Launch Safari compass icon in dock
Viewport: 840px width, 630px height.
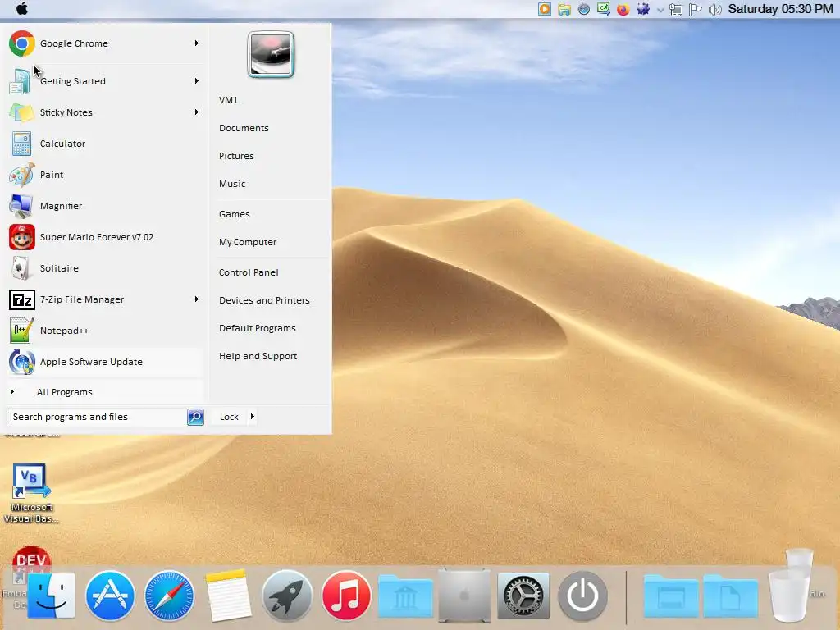coord(169,596)
